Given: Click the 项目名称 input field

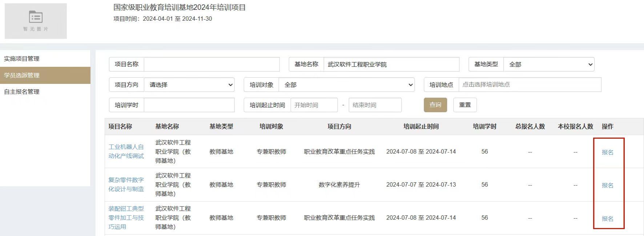Looking at the screenshot, I should [x=212, y=64].
